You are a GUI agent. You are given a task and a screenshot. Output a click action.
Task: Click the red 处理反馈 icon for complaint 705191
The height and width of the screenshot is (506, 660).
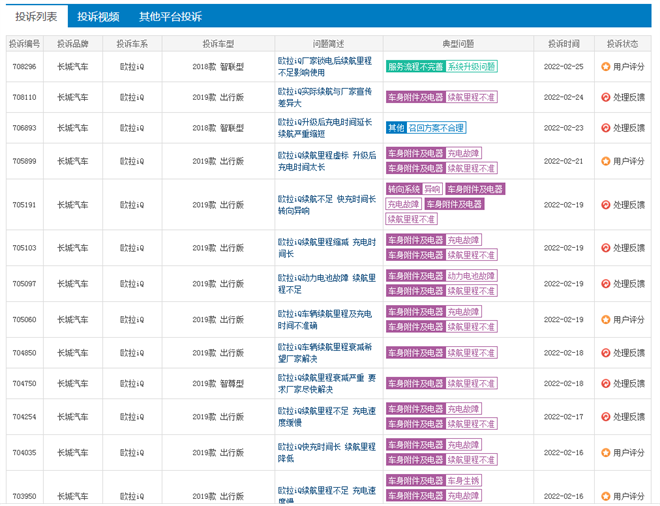tap(606, 205)
